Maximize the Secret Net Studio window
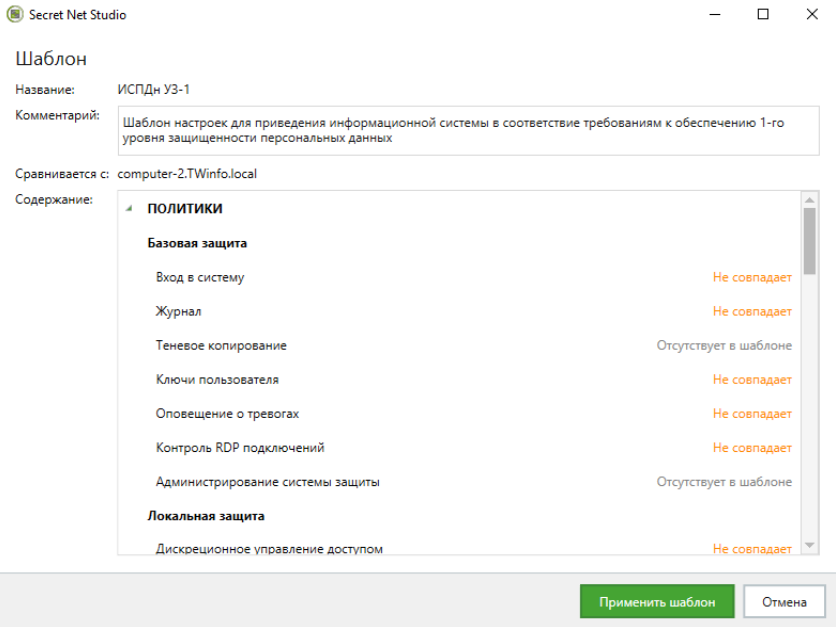The image size is (836, 627). [x=763, y=14]
